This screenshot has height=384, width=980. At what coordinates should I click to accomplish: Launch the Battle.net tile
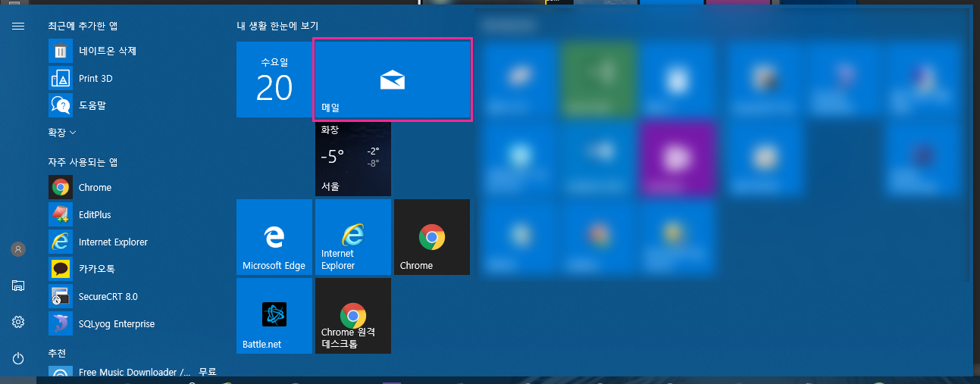[x=274, y=315]
